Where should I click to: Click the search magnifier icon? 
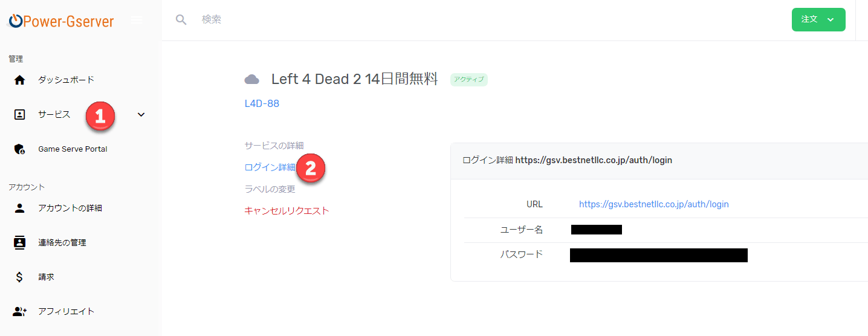[x=181, y=19]
